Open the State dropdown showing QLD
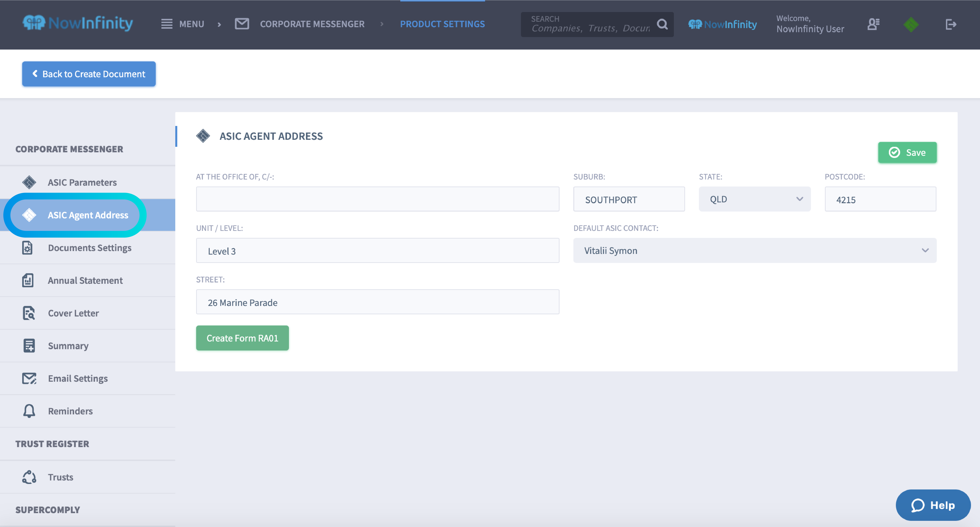Screen dimensions: 980x527 tap(754, 199)
